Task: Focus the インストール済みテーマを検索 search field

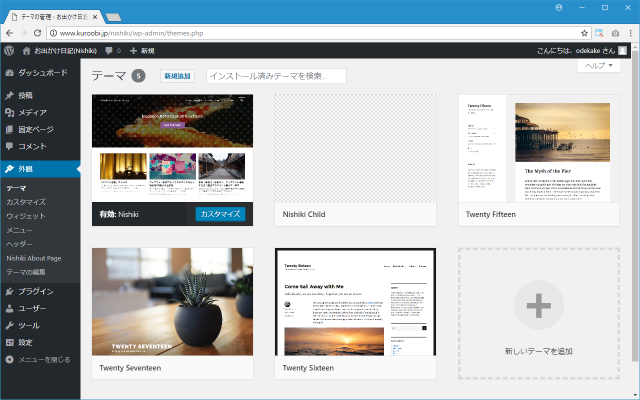Action: (276, 76)
